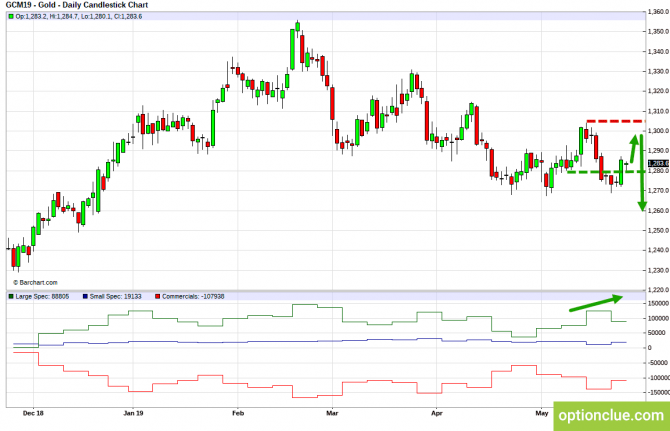Click the -50000 label on COT axis
Viewport: 670px width, 431px height.
658,363
